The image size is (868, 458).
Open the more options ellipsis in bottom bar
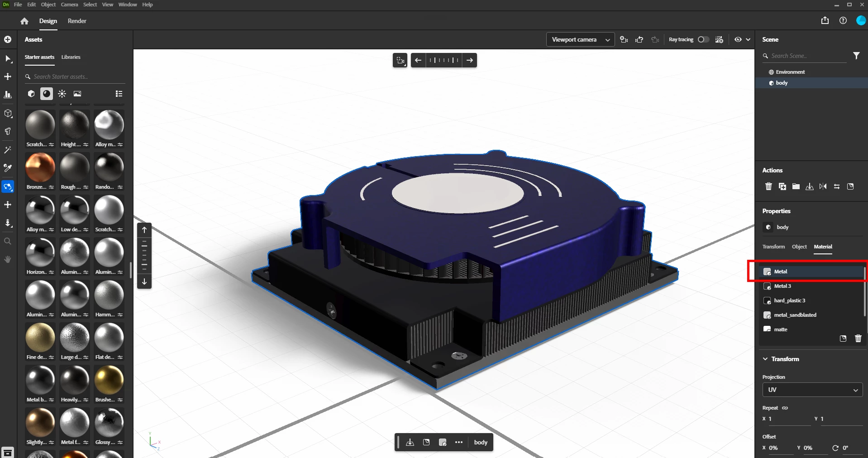pyautogui.click(x=459, y=442)
